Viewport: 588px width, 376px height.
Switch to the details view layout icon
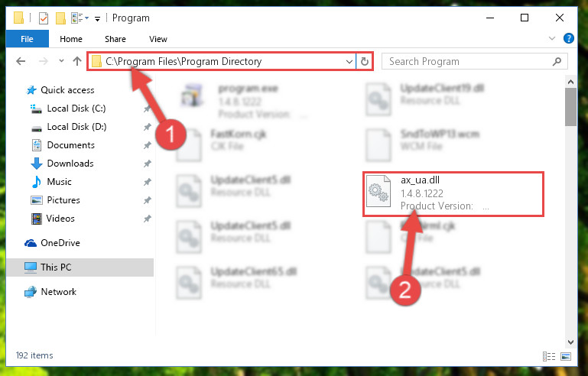549,356
